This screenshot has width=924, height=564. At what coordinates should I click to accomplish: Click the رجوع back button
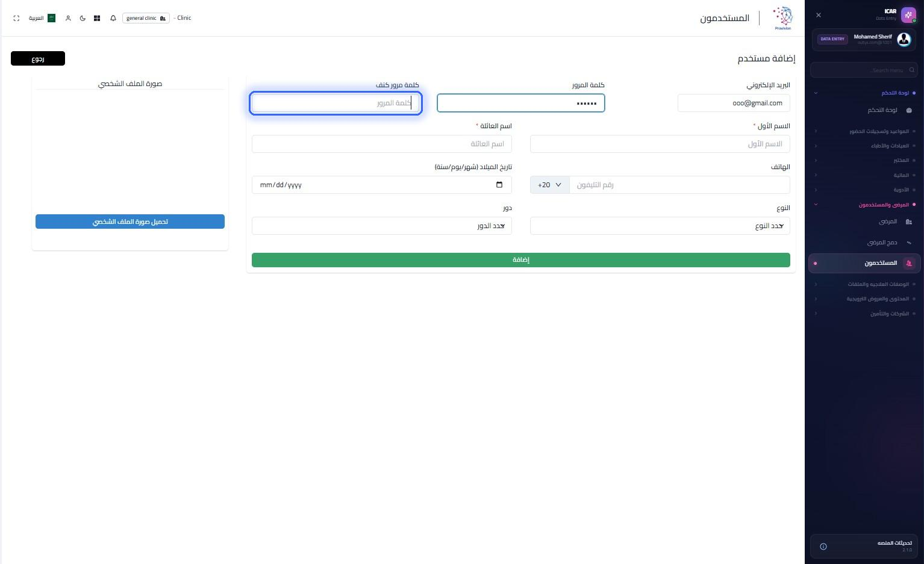click(x=38, y=58)
